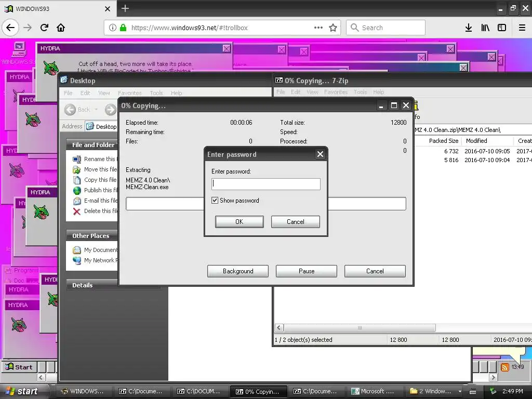Viewport: 532px width, 399px height.
Task: Click the 7-Zip scrollbar left arrow
Action: click(x=279, y=328)
